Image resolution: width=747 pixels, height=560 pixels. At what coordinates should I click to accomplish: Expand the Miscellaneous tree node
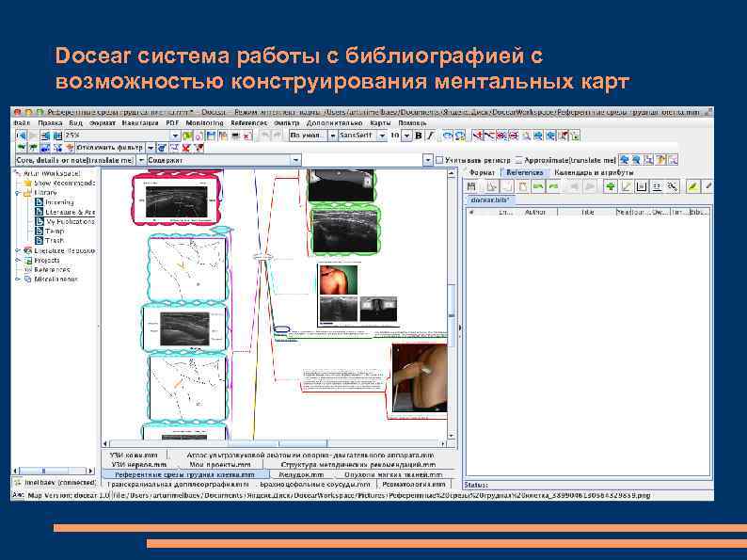18,280
